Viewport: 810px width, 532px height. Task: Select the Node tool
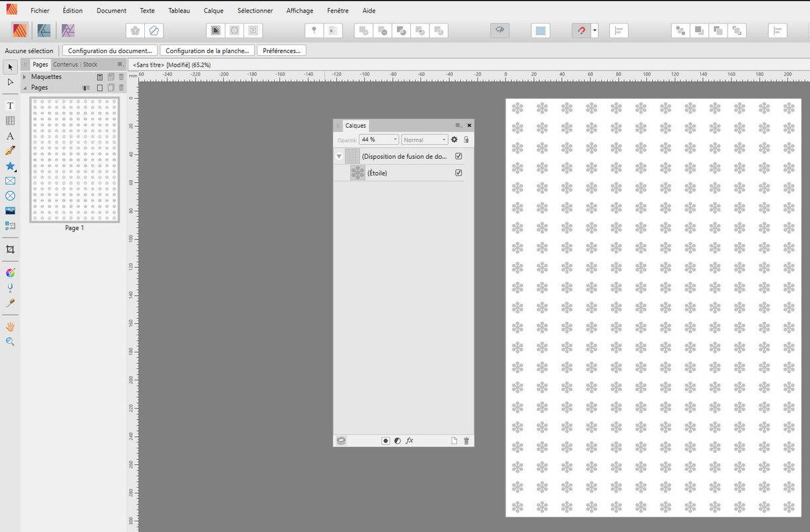(10, 82)
